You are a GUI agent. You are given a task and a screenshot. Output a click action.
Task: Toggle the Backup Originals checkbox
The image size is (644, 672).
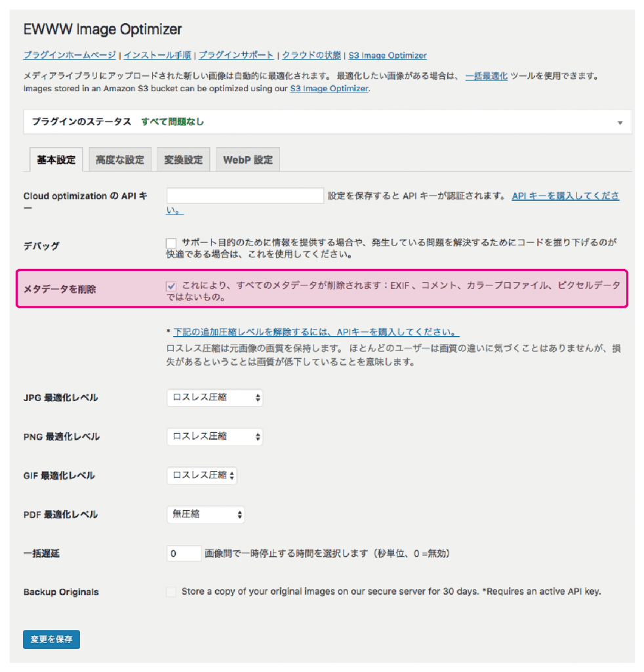coord(171,592)
